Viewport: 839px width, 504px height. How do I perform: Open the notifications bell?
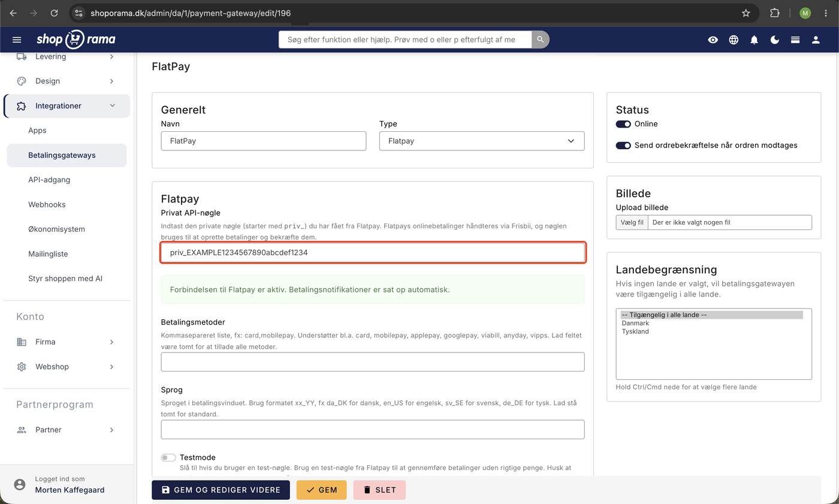click(x=754, y=40)
